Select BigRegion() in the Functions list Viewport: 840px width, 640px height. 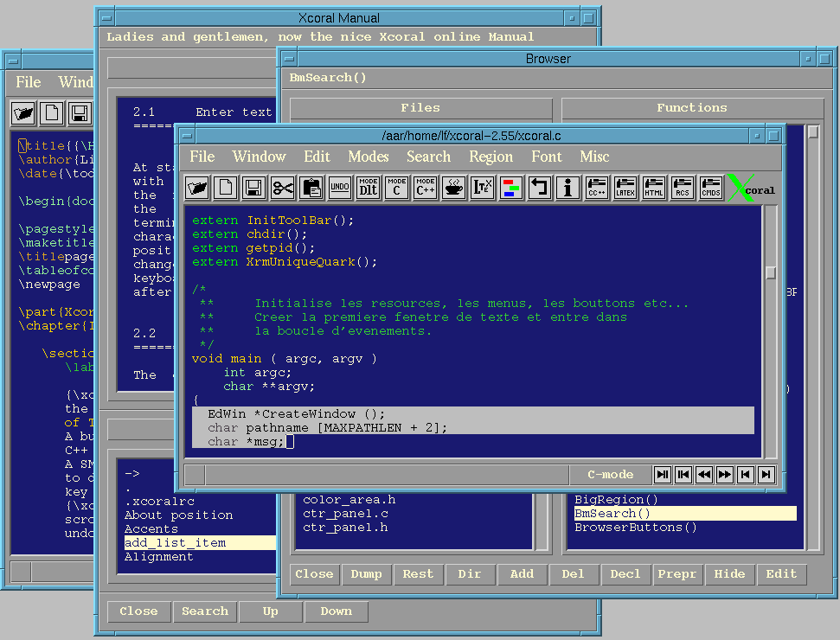(x=616, y=500)
